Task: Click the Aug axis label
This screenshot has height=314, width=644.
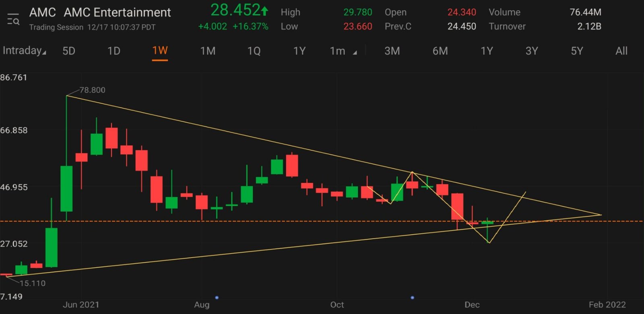Action: pos(202,305)
